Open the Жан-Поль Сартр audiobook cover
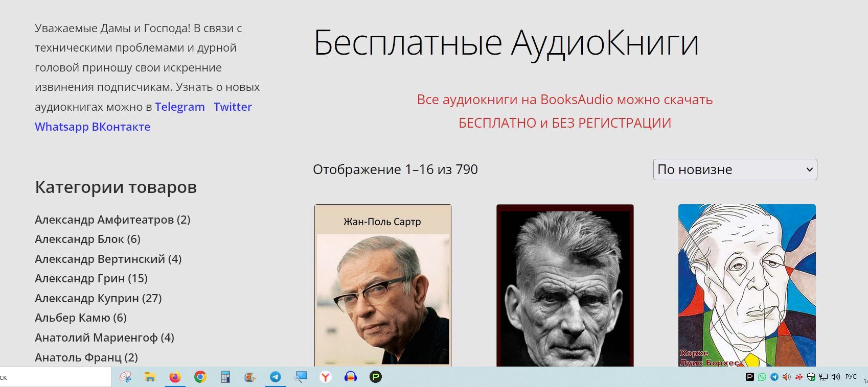Image resolution: width=868 pixels, height=387 pixels. pyautogui.click(x=383, y=285)
